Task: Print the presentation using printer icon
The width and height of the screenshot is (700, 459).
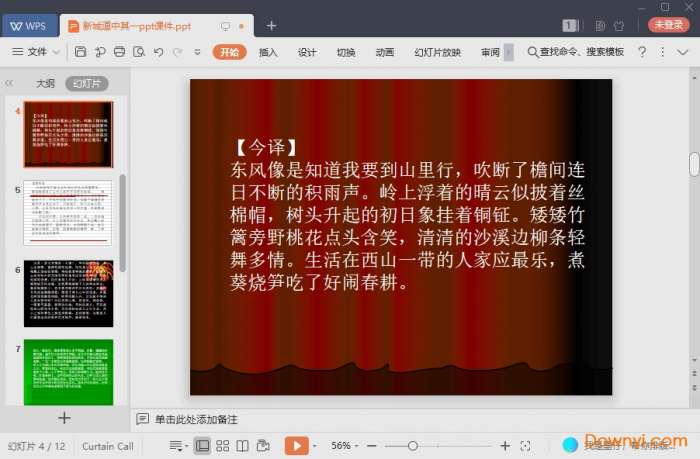Action: [x=119, y=52]
